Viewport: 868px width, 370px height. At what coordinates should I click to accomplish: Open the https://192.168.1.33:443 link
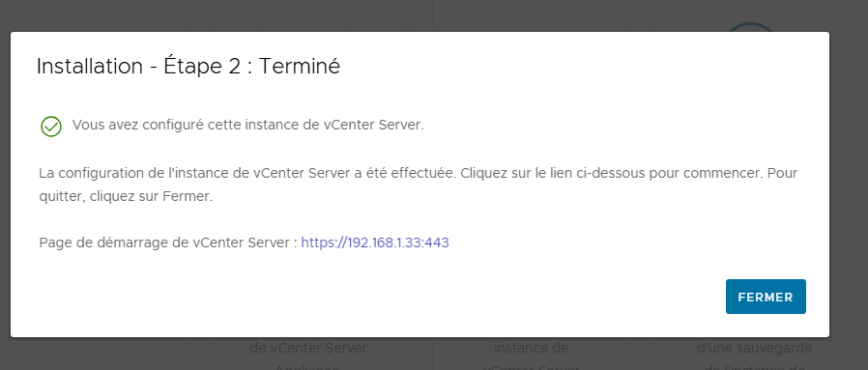[375, 242]
